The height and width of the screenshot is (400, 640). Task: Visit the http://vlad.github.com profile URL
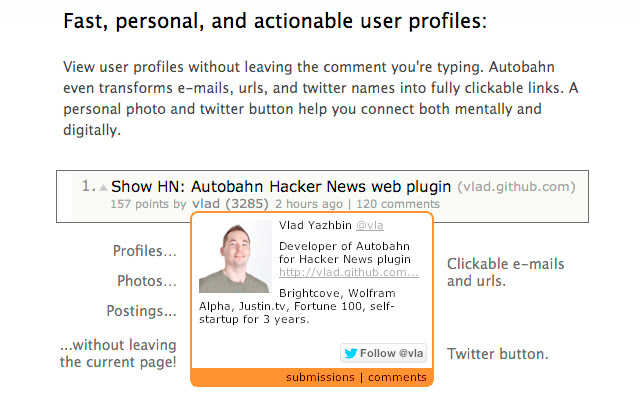pos(348,272)
